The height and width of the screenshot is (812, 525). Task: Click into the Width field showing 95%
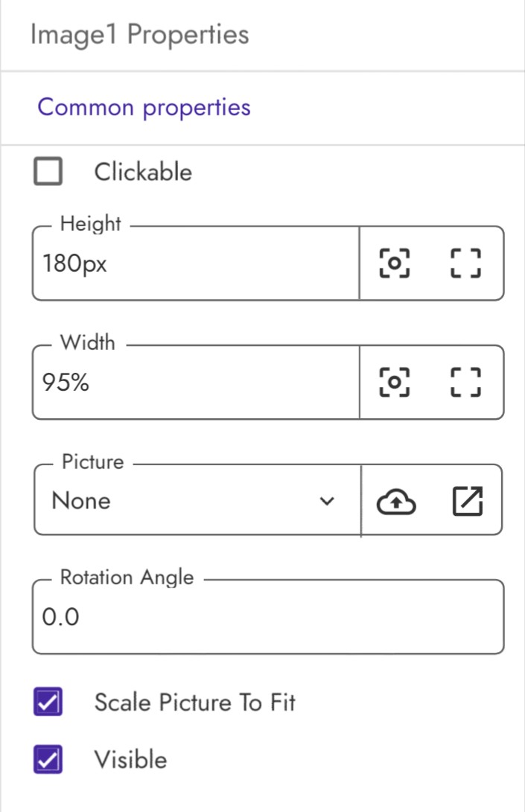[x=194, y=383]
